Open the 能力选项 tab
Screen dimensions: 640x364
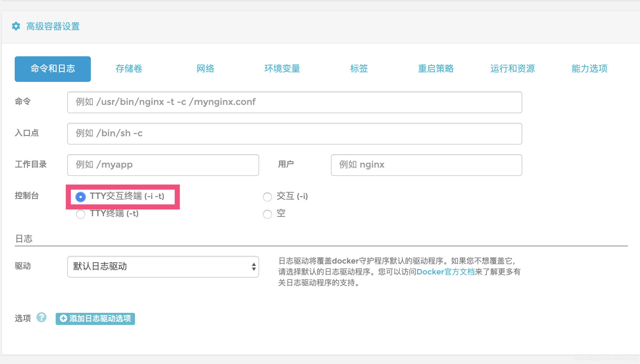589,69
